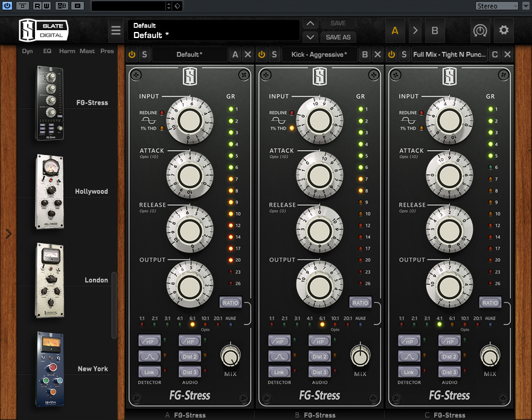Copy preset A to B with the arrow
The height and width of the screenshot is (420, 532).
tap(415, 30)
